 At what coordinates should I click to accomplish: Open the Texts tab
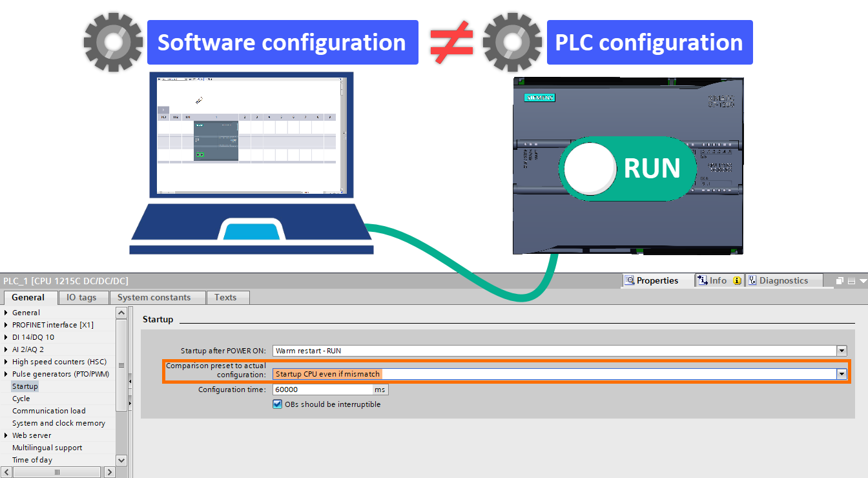[x=227, y=297]
